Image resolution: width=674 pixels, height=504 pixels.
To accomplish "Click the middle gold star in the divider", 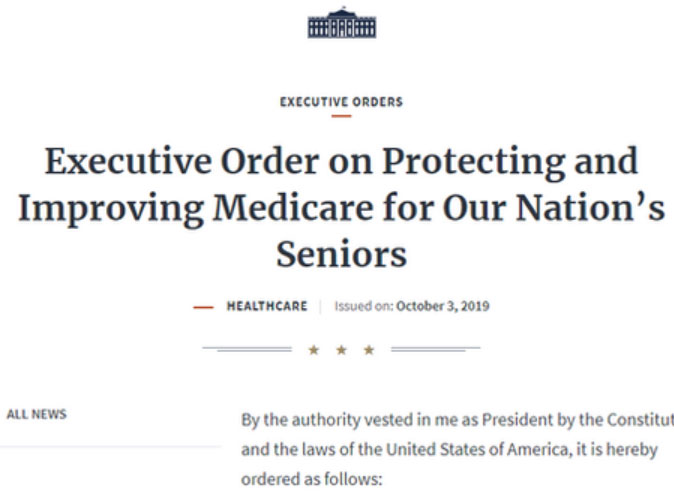I will coord(341,350).
